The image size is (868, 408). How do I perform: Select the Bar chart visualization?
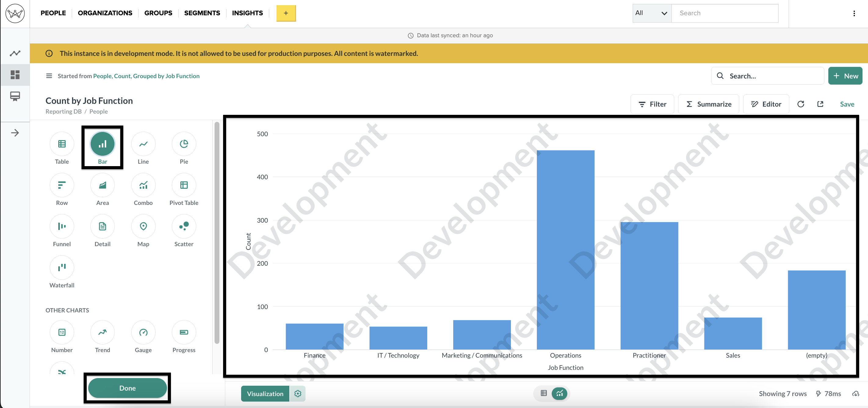point(103,144)
